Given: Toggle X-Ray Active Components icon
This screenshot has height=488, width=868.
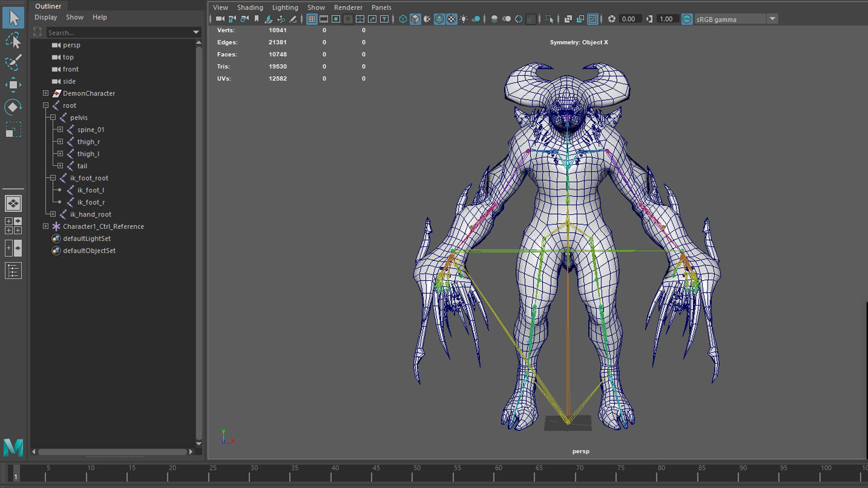Looking at the screenshot, I should [580, 19].
